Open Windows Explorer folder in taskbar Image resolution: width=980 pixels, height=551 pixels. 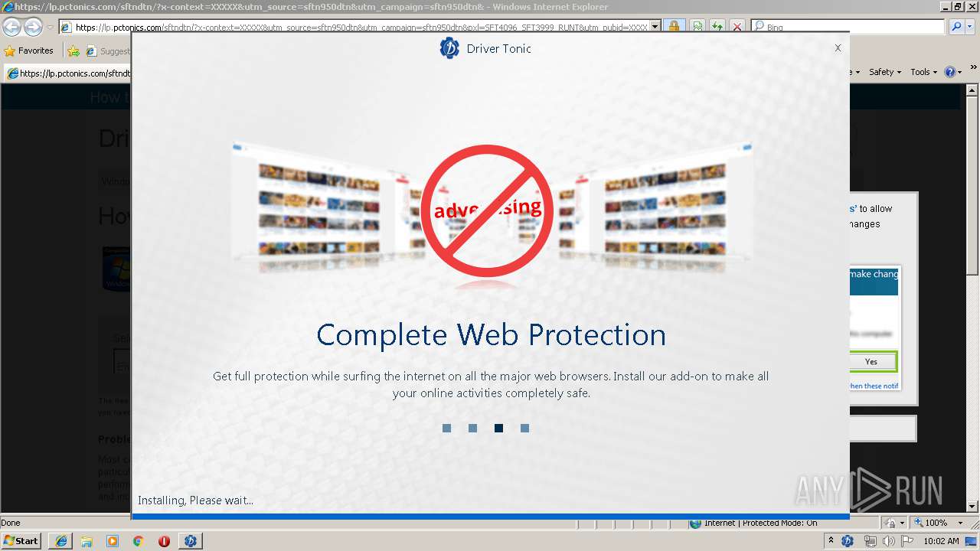[87, 541]
